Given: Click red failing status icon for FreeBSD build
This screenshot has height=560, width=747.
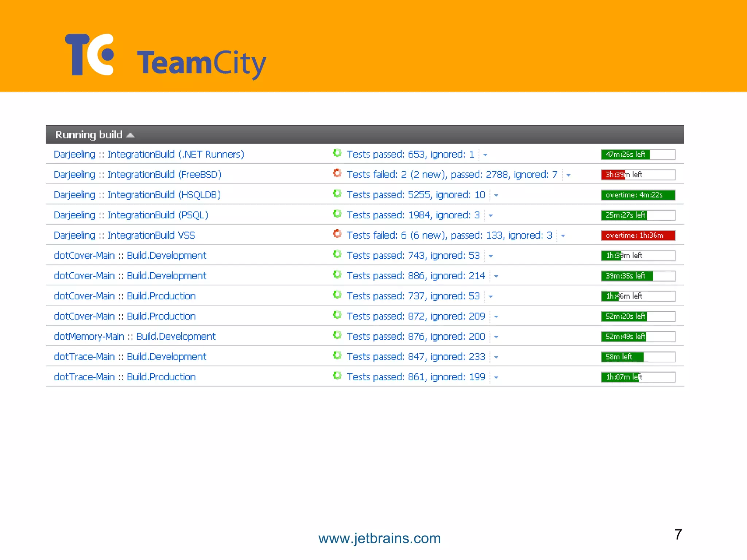Looking at the screenshot, I should point(337,174).
